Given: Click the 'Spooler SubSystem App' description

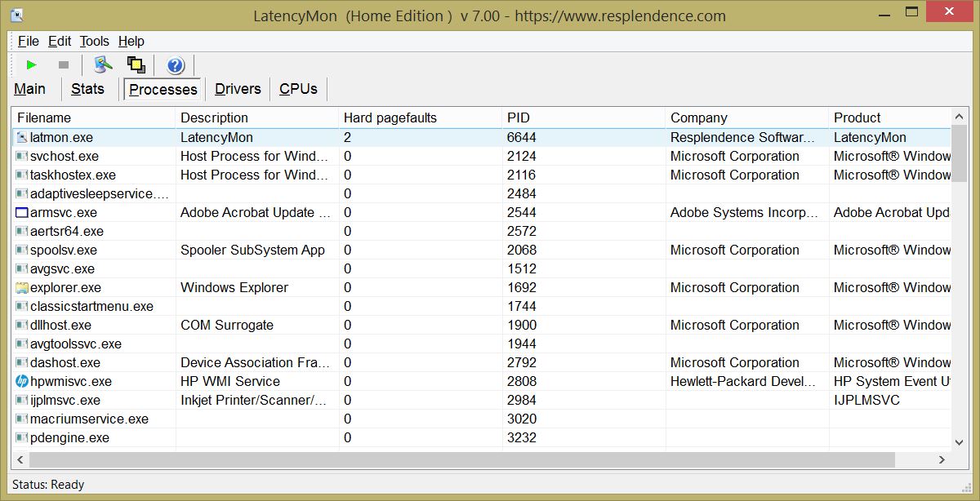Looking at the screenshot, I should point(253,250).
